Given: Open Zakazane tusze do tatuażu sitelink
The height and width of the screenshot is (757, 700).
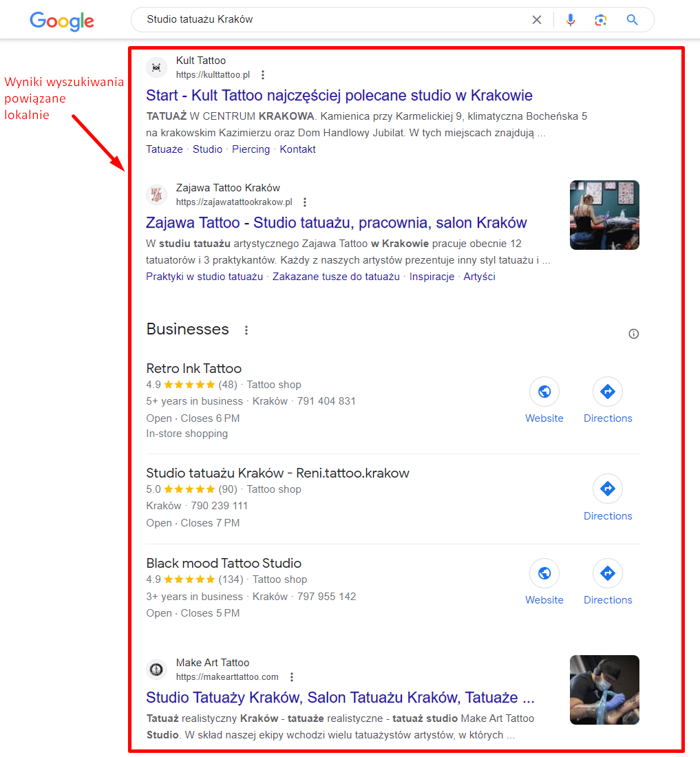Looking at the screenshot, I should point(336,277).
